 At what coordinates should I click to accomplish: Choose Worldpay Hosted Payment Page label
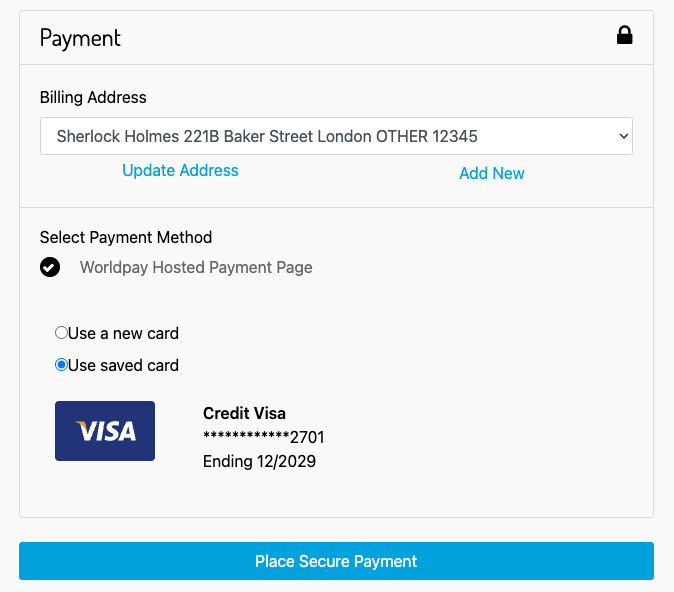196,267
